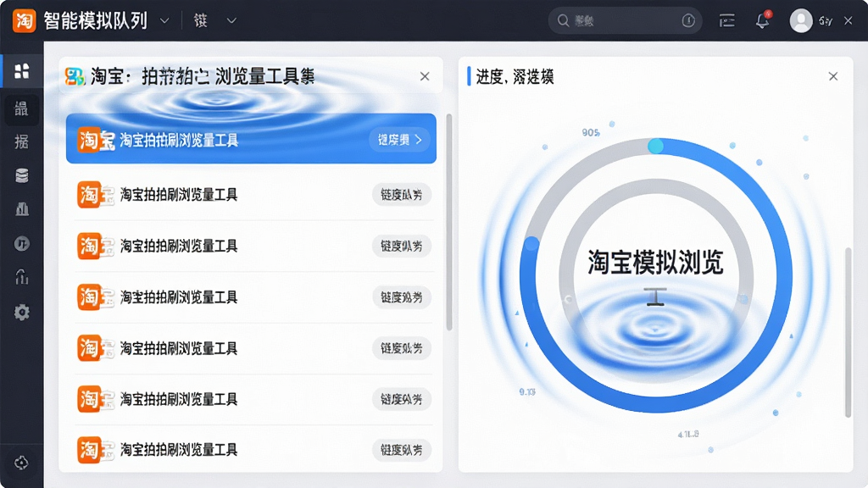The width and height of the screenshot is (868, 488).
Task: Click the pill button on the fourth list row
Action: point(401,297)
